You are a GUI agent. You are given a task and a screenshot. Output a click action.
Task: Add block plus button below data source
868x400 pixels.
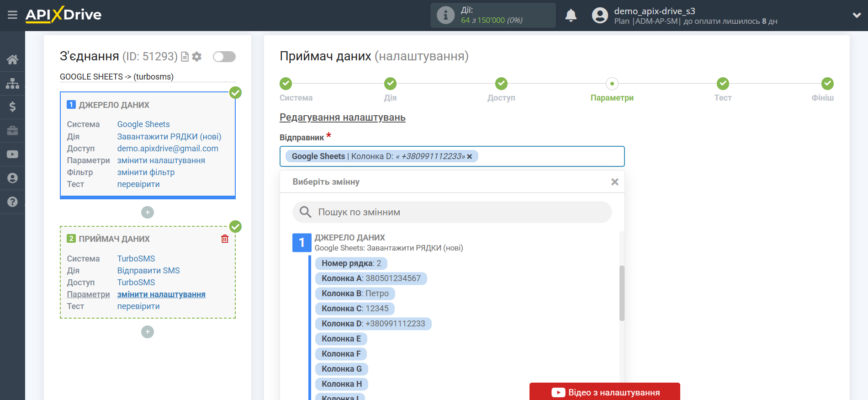coord(148,212)
